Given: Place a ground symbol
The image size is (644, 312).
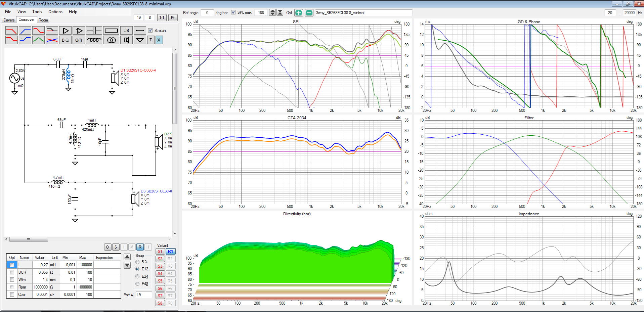Looking at the screenshot, I should point(140,40).
